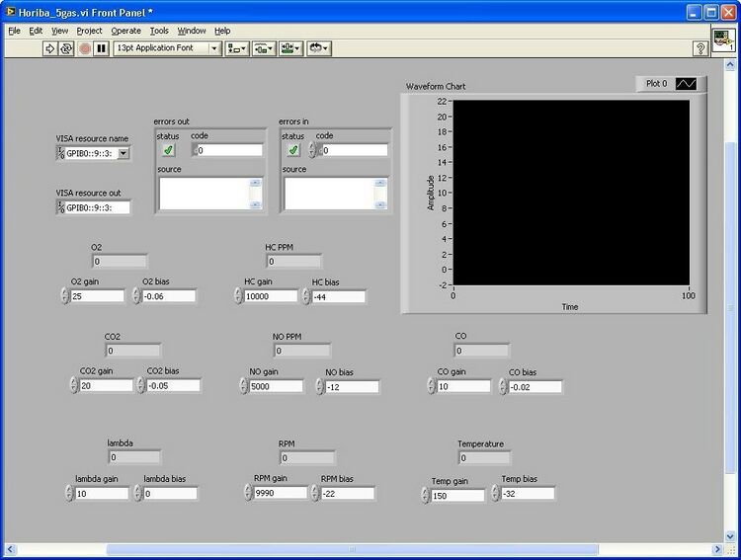Click the CO bias input field
Viewport: 741px width, 560px height.
click(535, 387)
